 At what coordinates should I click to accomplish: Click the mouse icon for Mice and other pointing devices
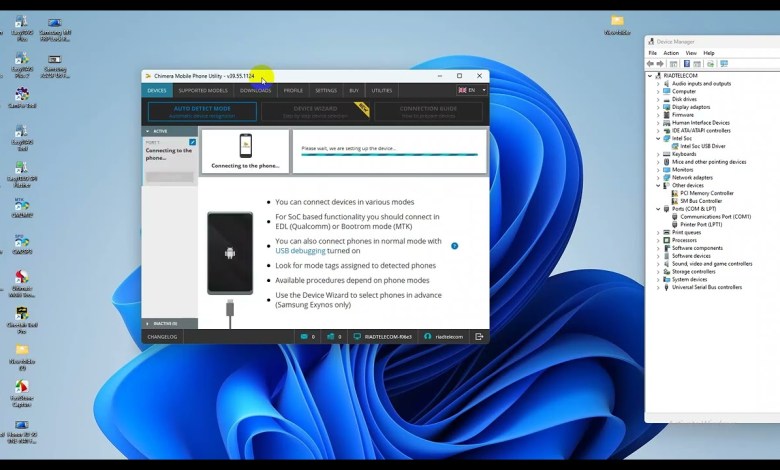click(667, 162)
